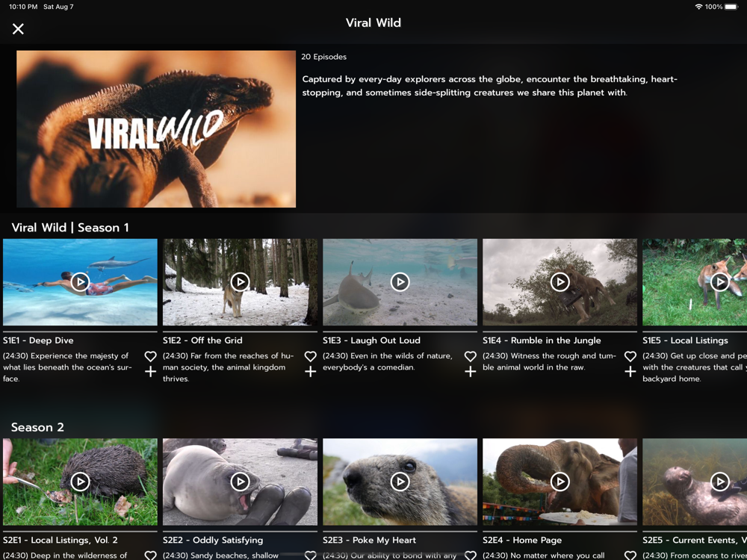747x560 pixels.
Task: Play S1E5 Local Listings episode
Action: click(720, 282)
